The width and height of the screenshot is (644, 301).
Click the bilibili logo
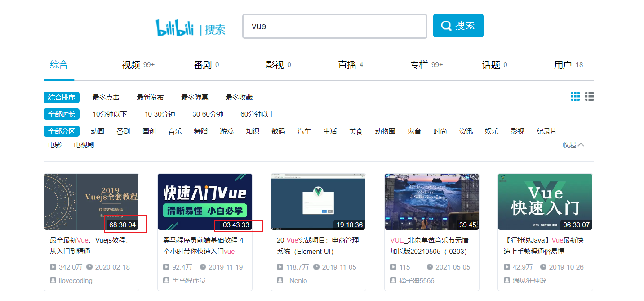click(175, 28)
